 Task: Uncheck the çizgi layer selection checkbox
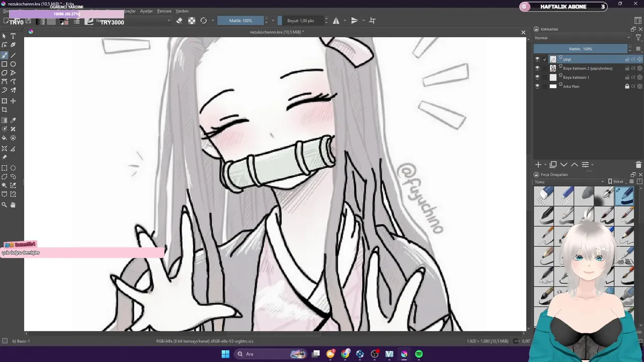click(x=544, y=59)
